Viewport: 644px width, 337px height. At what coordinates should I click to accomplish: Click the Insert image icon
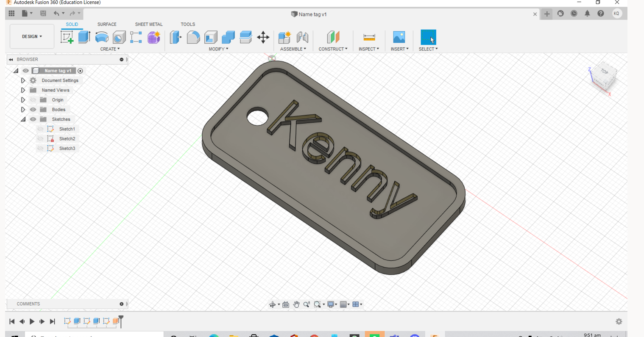pos(399,37)
